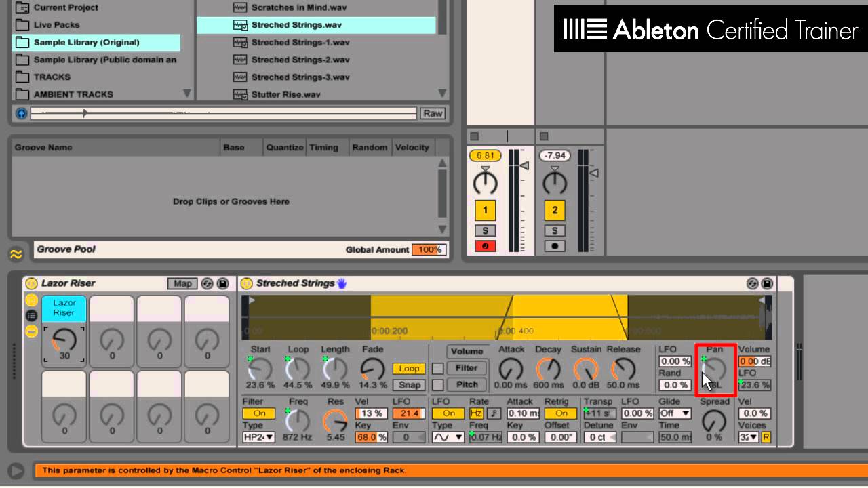Click Streched Strings hot-swap preset icon

pyautogui.click(x=752, y=283)
